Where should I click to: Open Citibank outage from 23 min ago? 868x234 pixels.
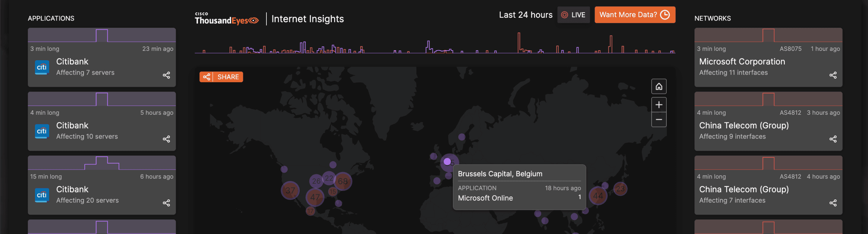(102, 57)
